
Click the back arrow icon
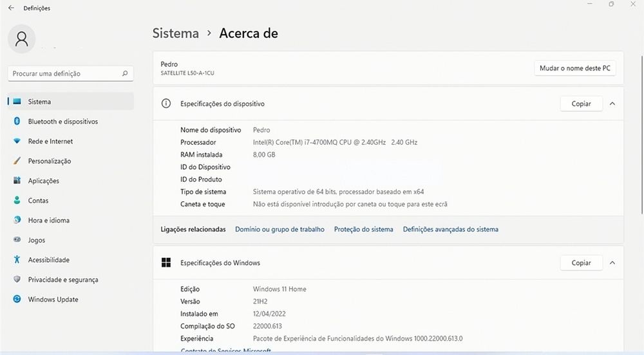pos(11,8)
